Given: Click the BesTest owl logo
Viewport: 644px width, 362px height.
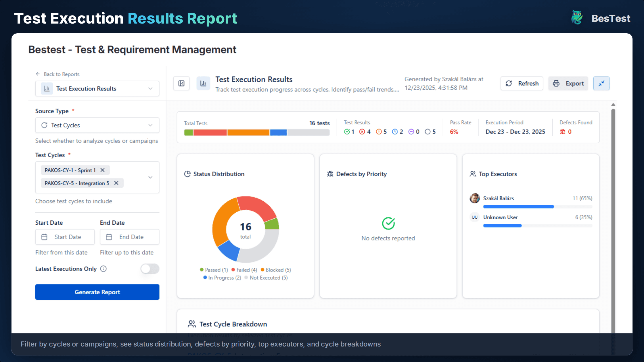Looking at the screenshot, I should tap(576, 18).
